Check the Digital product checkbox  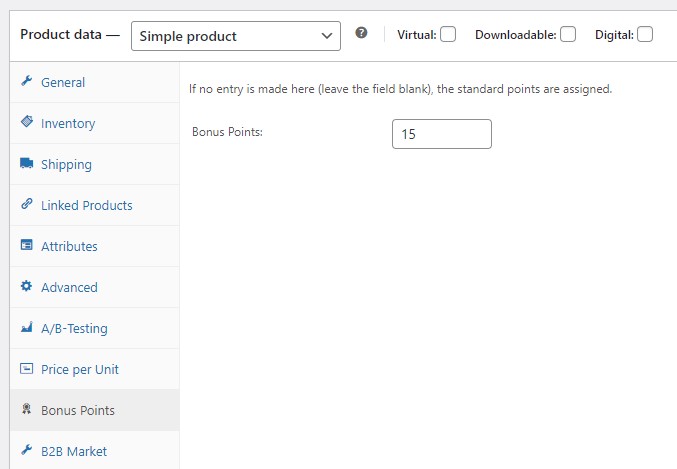645,34
